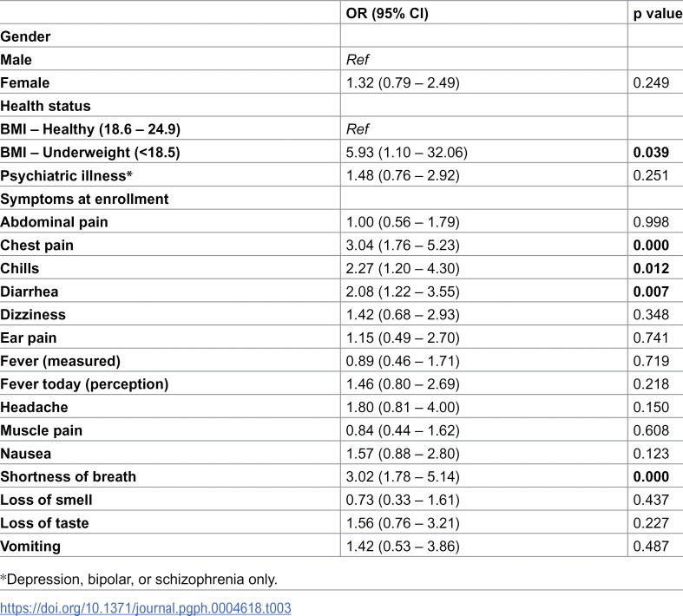Click the 'OR (95% CI)' column header
Screen dimensions: 683x616
tap(387, 14)
